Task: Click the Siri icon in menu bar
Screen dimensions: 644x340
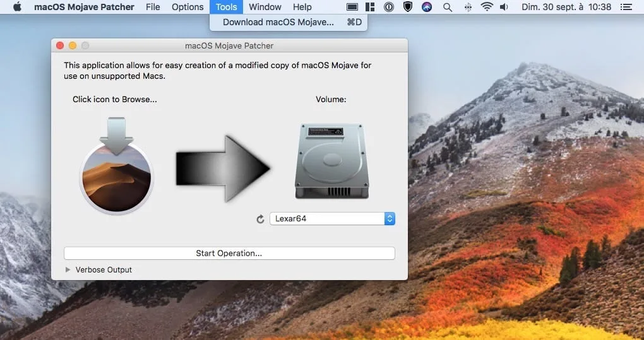Action: click(x=427, y=7)
